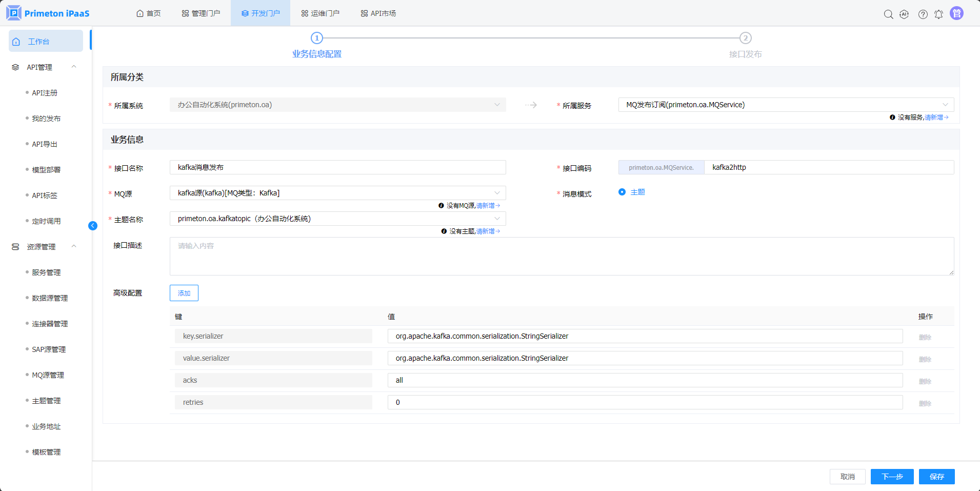Open the help question mark icon
The height and width of the screenshot is (491, 980).
pyautogui.click(x=923, y=14)
